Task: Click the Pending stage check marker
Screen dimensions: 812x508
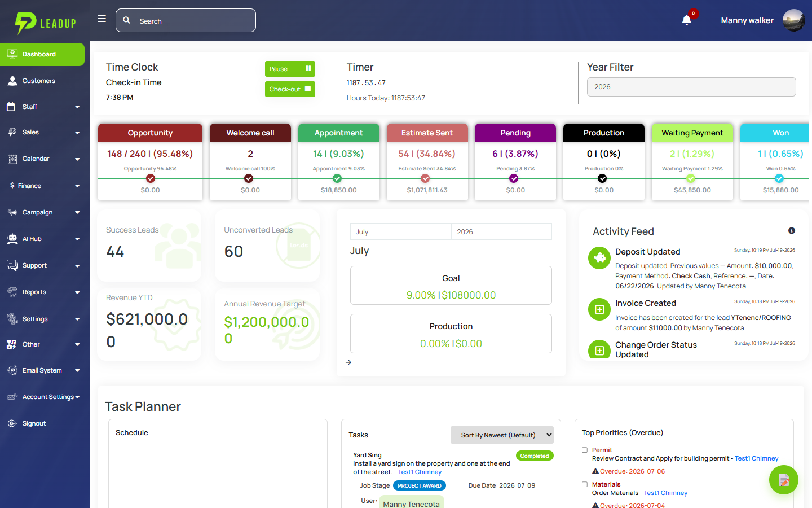Action: coord(514,178)
